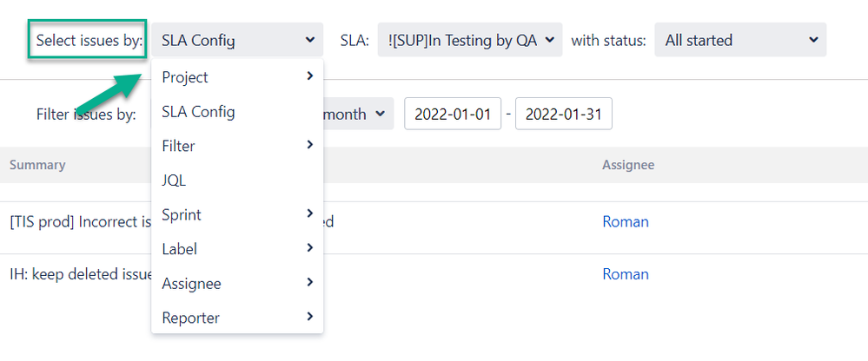The image size is (868, 361).
Task: Expand the Reporter submenu chevron
Action: point(310,317)
